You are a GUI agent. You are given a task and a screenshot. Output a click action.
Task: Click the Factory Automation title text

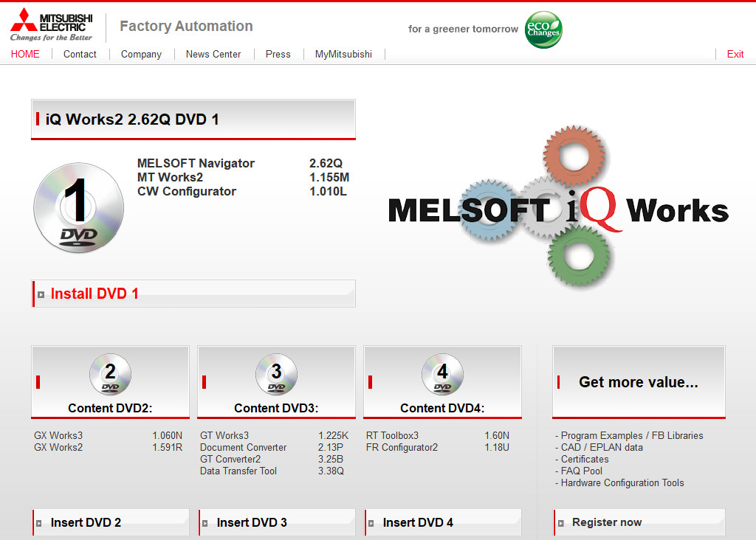(x=186, y=26)
